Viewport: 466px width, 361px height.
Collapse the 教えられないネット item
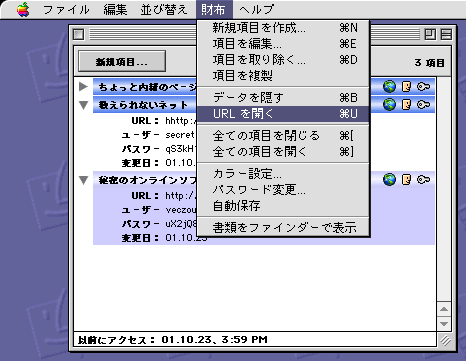[83, 105]
